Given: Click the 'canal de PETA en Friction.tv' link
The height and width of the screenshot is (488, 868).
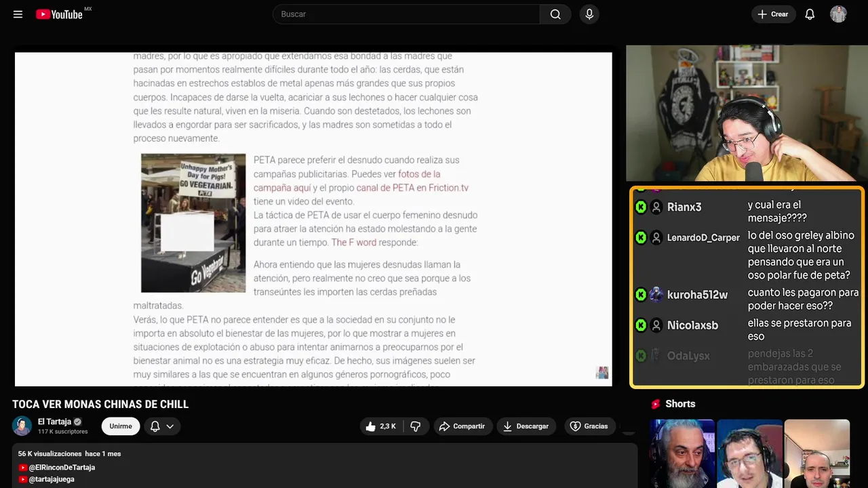Looking at the screenshot, I should click(412, 188).
